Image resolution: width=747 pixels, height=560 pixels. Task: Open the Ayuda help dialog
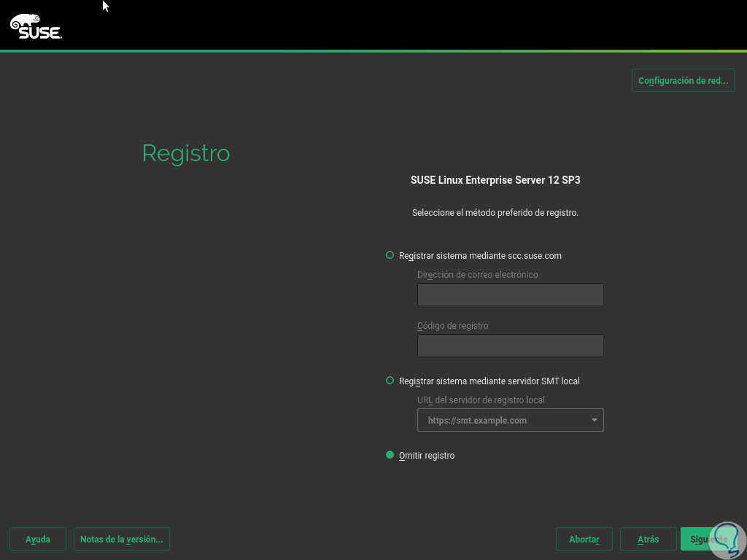[38, 539]
